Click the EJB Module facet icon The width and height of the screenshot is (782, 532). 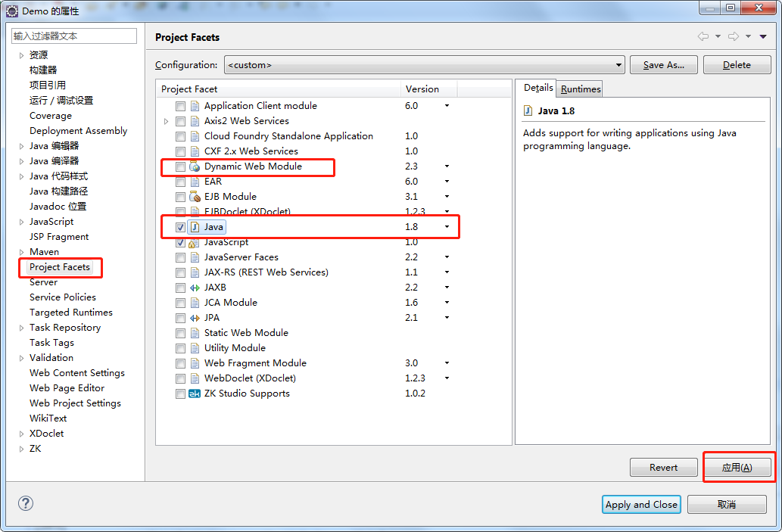(195, 197)
